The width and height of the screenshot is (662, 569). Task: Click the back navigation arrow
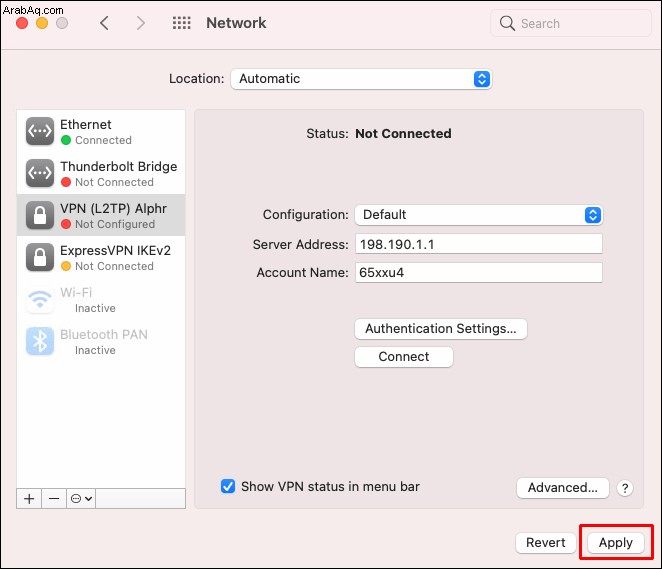(x=104, y=23)
